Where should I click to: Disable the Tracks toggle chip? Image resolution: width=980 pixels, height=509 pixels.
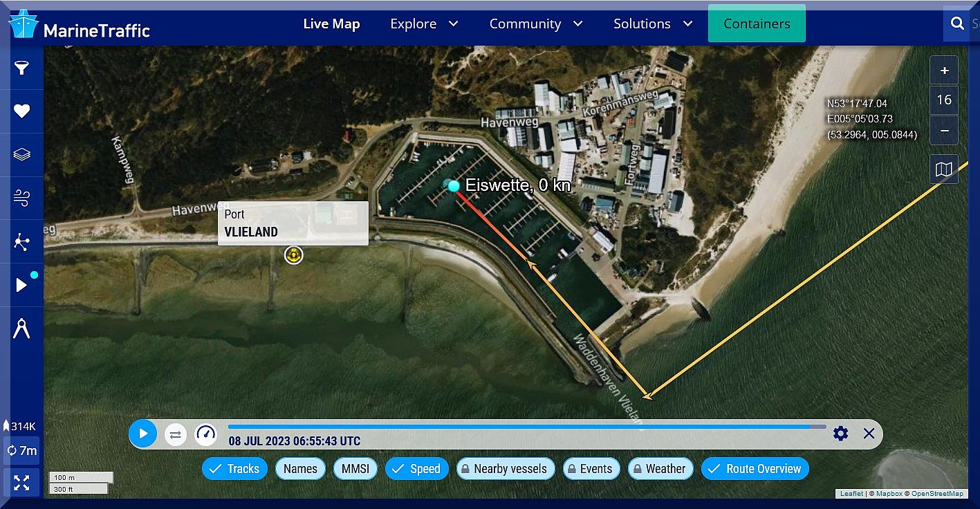tap(234, 469)
